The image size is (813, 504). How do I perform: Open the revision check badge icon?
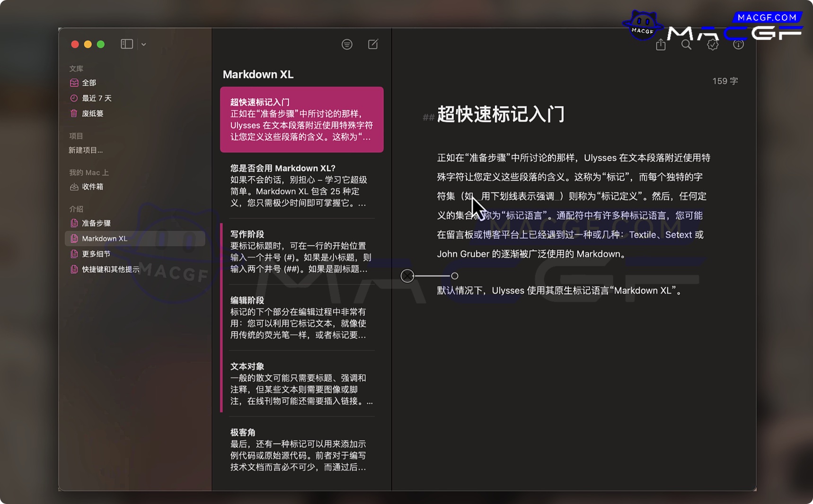(713, 45)
